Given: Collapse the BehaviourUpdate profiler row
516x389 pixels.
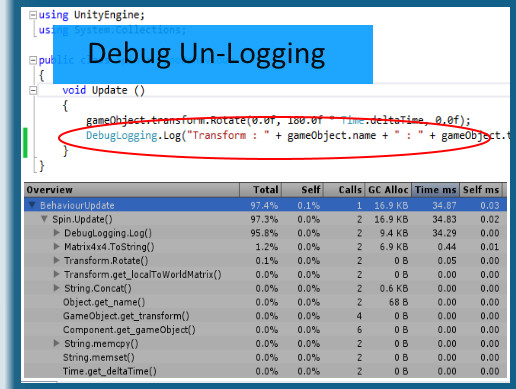Looking at the screenshot, I should click(32, 205).
